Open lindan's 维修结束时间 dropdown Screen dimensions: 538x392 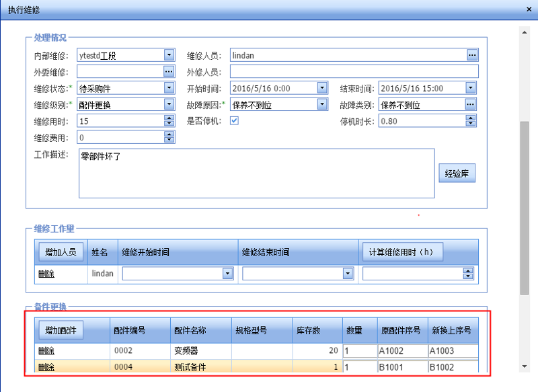point(348,274)
